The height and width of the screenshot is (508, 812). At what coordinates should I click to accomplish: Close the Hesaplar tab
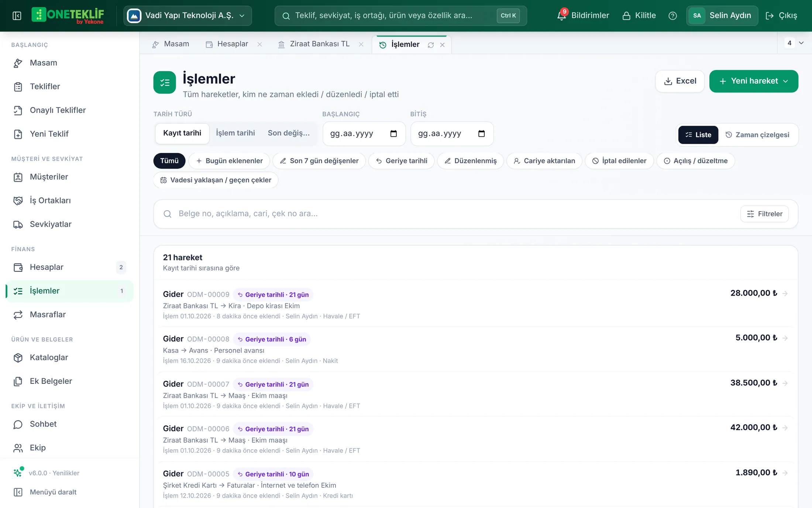259,44
